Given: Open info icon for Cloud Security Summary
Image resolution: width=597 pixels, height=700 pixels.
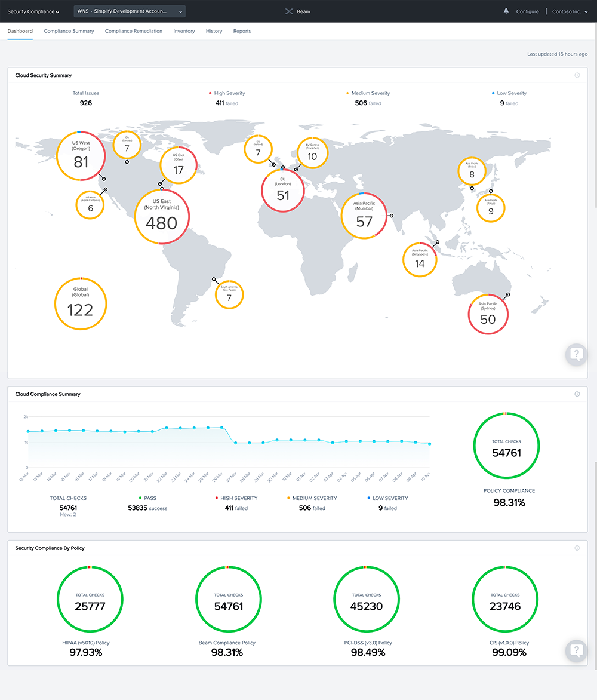Looking at the screenshot, I should pyautogui.click(x=577, y=76).
